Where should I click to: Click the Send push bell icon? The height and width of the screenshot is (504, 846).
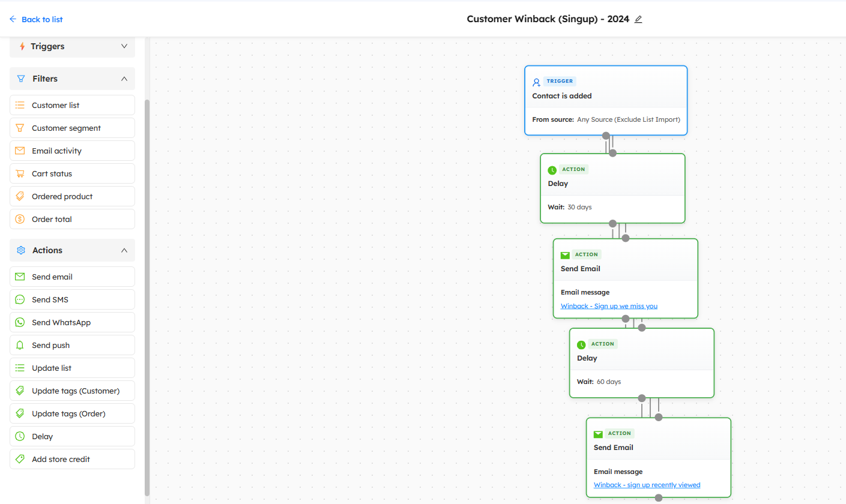coord(20,346)
